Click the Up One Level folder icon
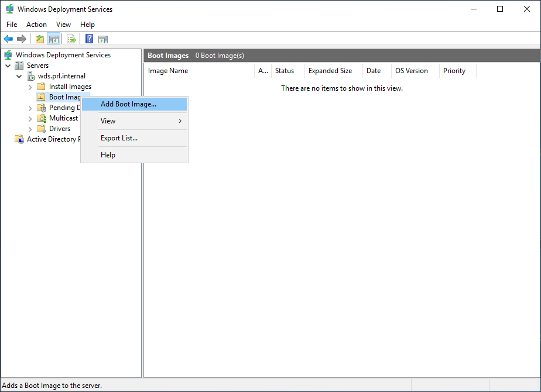The width and height of the screenshot is (541, 392). tap(40, 39)
